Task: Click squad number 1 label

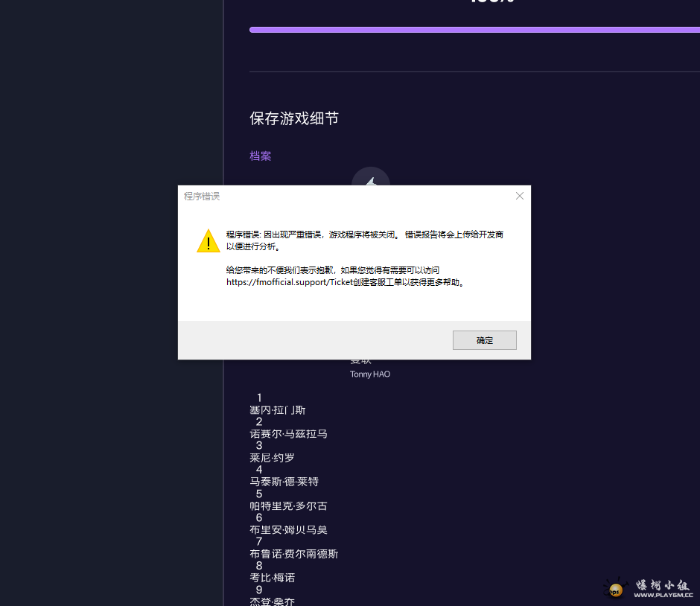Action: click(x=259, y=398)
